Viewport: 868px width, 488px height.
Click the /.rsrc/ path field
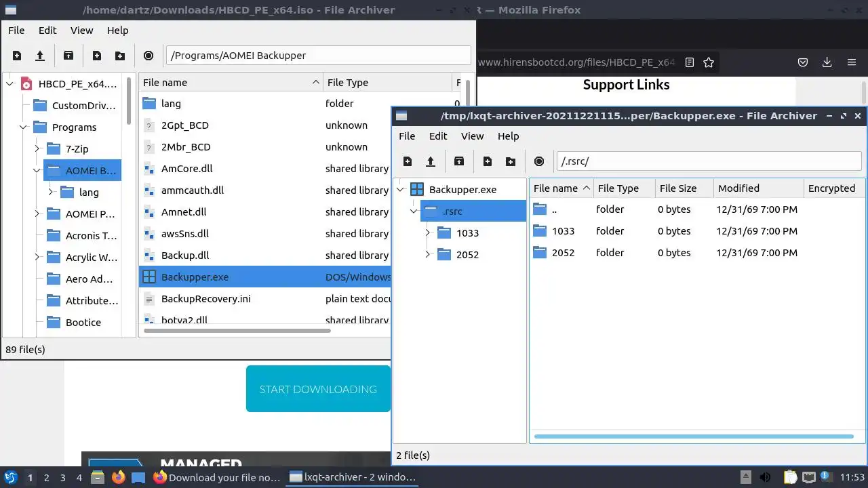[709, 161]
